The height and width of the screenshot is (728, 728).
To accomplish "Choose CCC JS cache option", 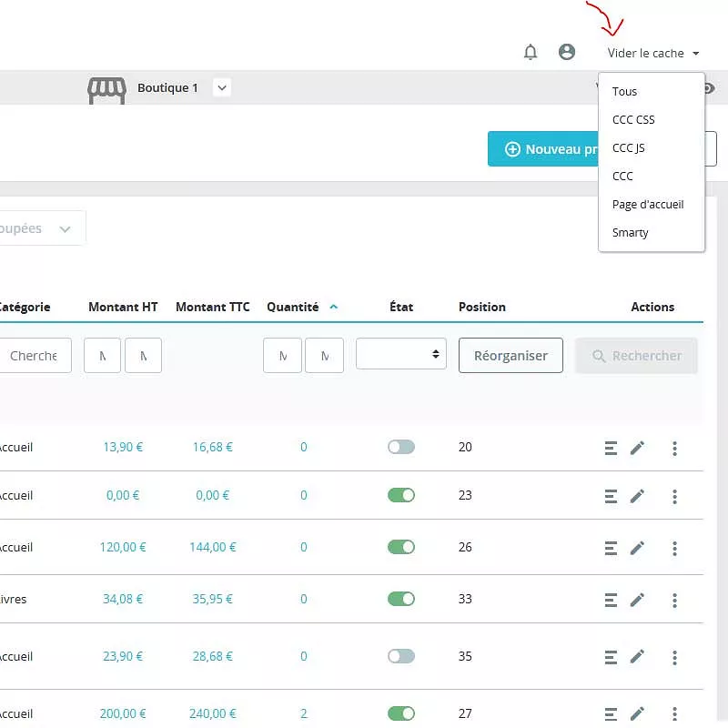I will (628, 148).
